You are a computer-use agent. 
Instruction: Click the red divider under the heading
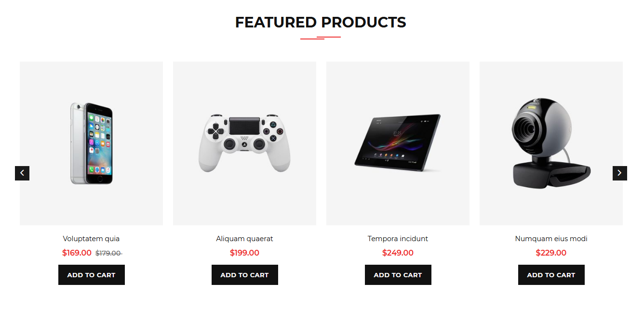click(x=320, y=37)
